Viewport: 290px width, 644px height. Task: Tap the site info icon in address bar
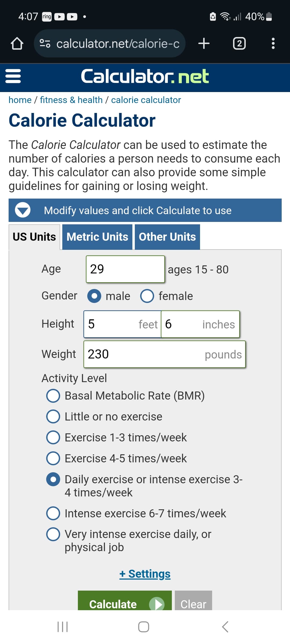[x=45, y=43]
